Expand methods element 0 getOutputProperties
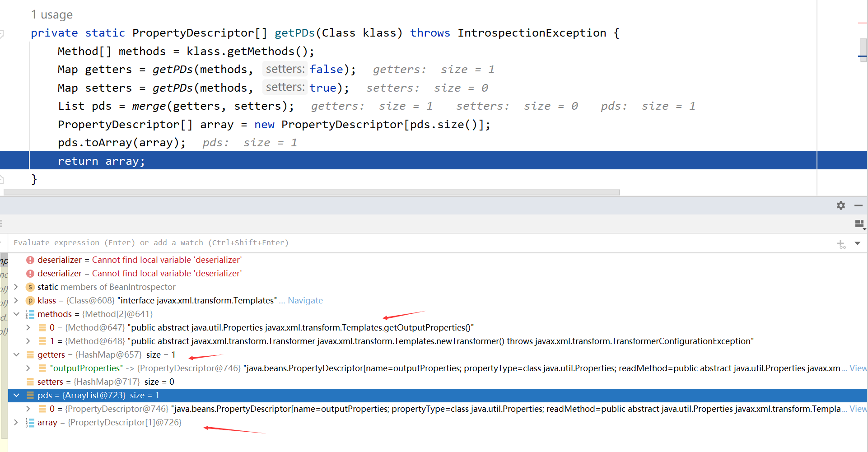This screenshot has width=868, height=452. [28, 327]
